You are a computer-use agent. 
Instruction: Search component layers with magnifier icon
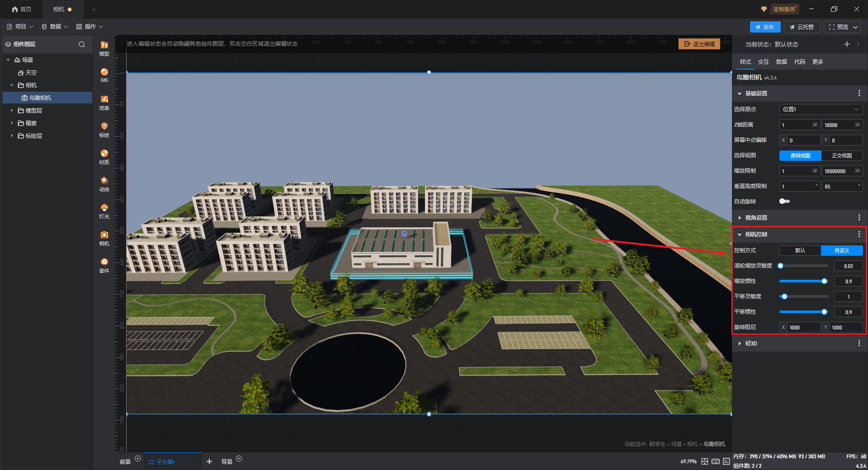(x=82, y=44)
